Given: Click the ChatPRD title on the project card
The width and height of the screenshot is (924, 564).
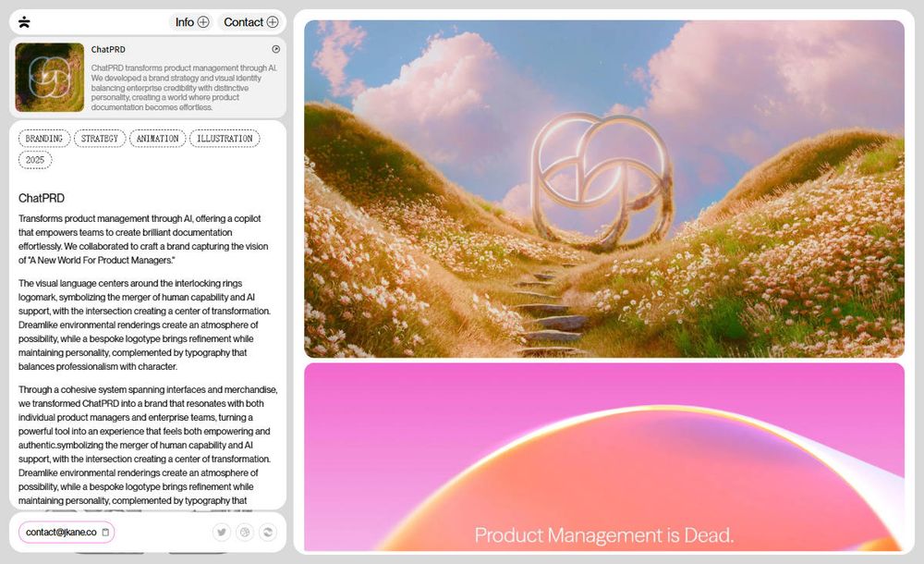Looking at the screenshot, I should 108,50.
